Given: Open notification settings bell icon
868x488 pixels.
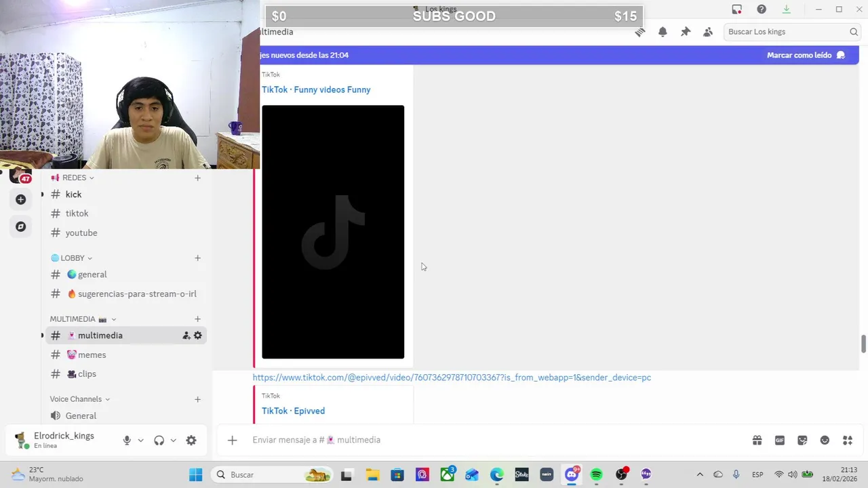Looking at the screenshot, I should point(663,32).
